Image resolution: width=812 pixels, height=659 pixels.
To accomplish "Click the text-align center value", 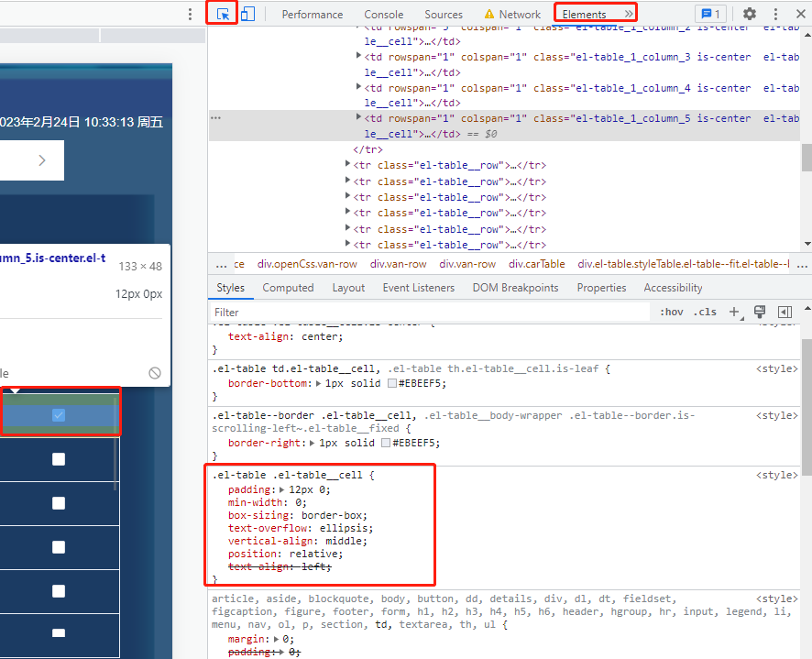I will click(x=319, y=336).
